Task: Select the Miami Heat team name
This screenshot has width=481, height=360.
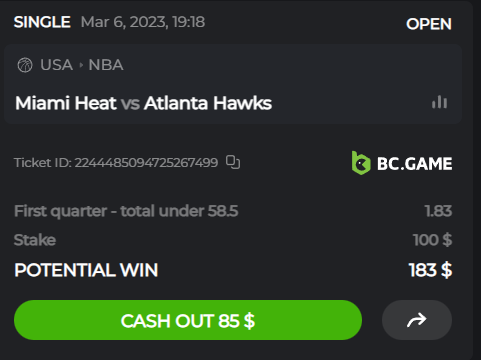Action: pos(66,103)
